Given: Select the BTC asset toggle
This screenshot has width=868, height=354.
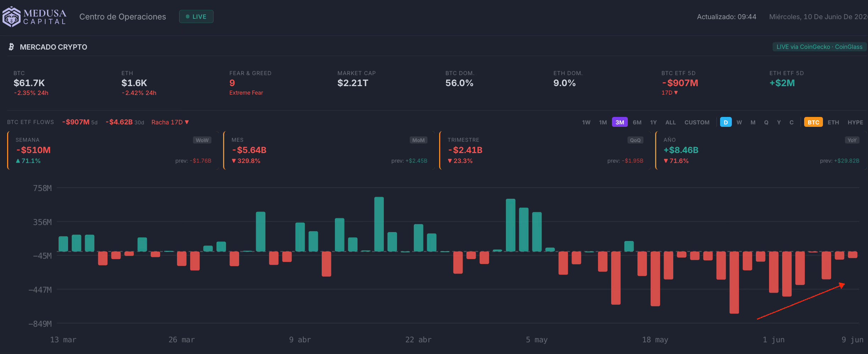Looking at the screenshot, I should click(x=813, y=122).
